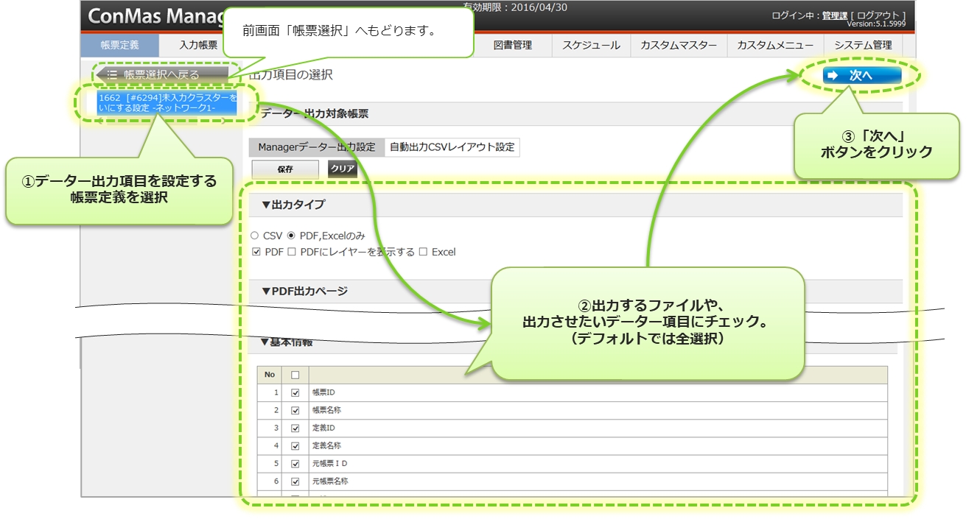Uncheck the 帳票ID row checkbox
This screenshot has height=519, width=980.
pyautogui.click(x=295, y=393)
